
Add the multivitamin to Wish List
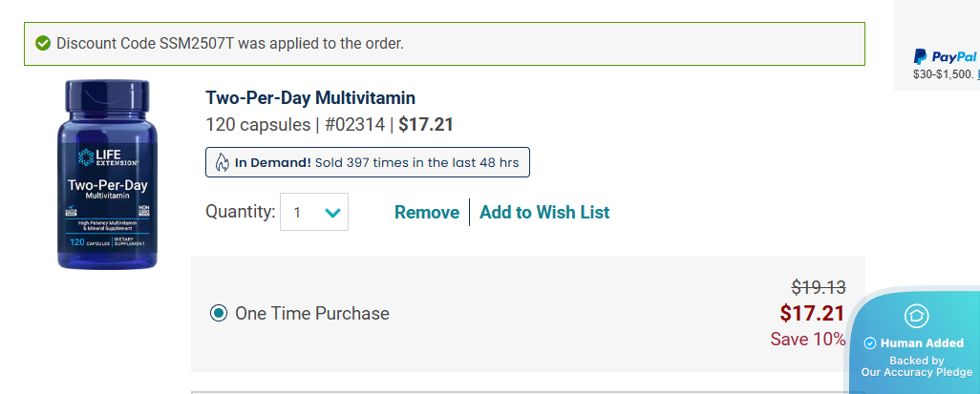pyautogui.click(x=544, y=212)
